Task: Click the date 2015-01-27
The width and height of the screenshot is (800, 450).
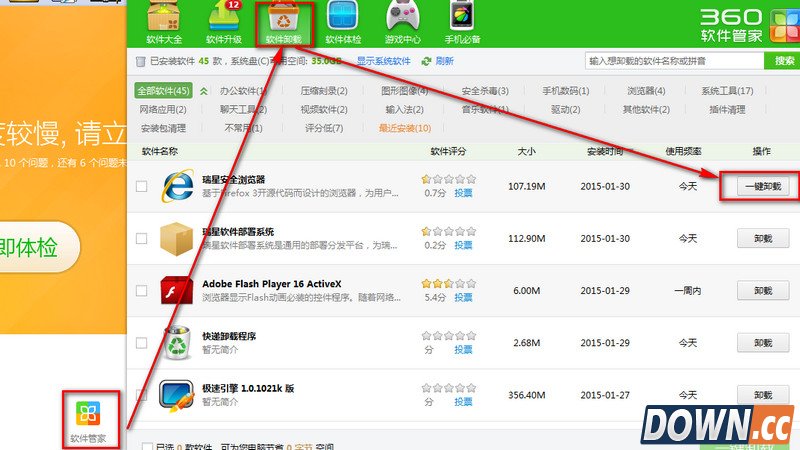Action: tap(605, 395)
